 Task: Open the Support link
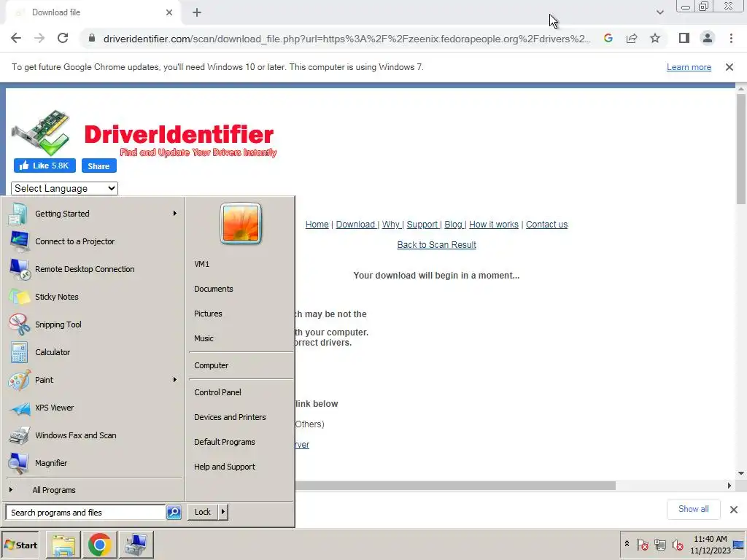(x=422, y=225)
